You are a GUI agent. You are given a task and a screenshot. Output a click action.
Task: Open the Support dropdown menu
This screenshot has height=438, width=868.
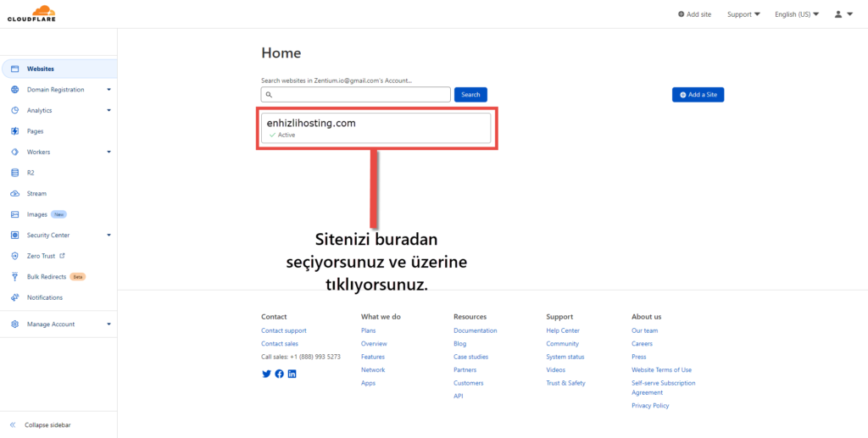point(743,14)
